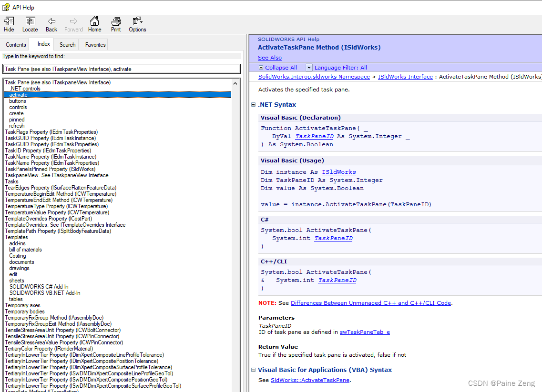The height and width of the screenshot is (392, 542).
Task: Open the SldWorks::ActivateTaskPane link
Action: (x=310, y=380)
